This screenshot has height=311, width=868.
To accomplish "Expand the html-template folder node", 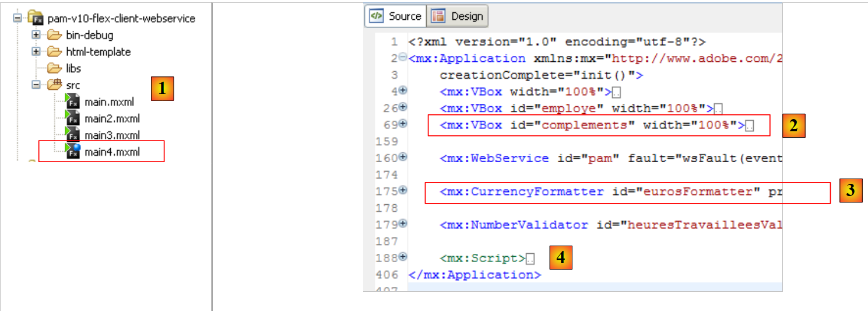I will pos(36,51).
